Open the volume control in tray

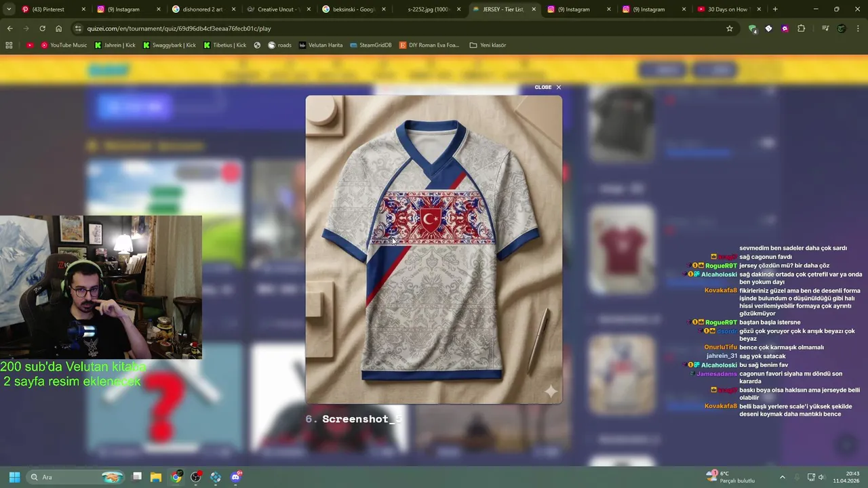(821, 477)
